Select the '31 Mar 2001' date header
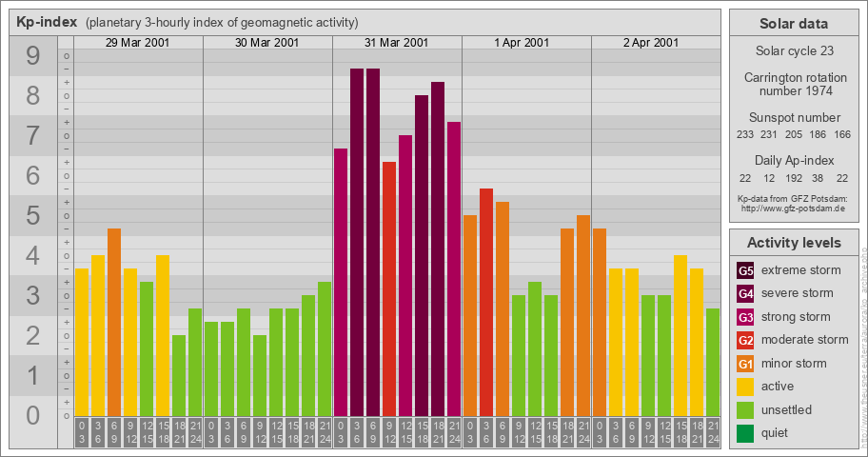 pyautogui.click(x=396, y=43)
